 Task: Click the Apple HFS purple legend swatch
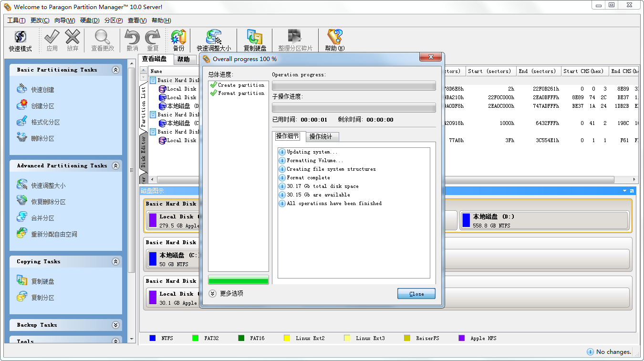[462, 338]
